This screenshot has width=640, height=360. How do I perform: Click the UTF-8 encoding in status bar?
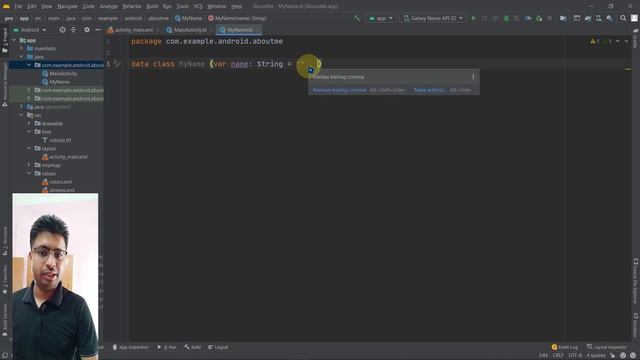pos(575,355)
